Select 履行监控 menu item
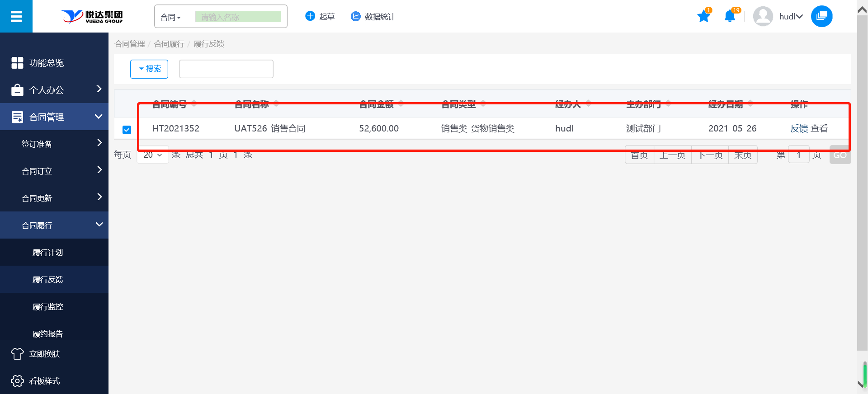The image size is (868, 394). tap(48, 307)
